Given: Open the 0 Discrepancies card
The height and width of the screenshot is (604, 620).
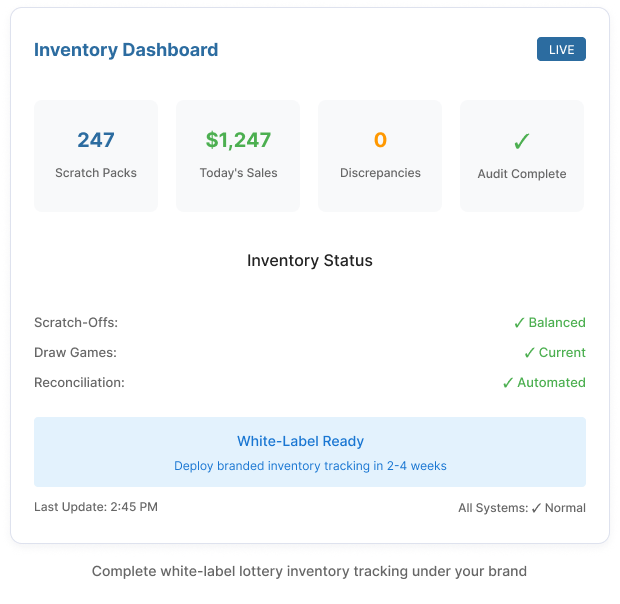Looking at the screenshot, I should tap(380, 155).
